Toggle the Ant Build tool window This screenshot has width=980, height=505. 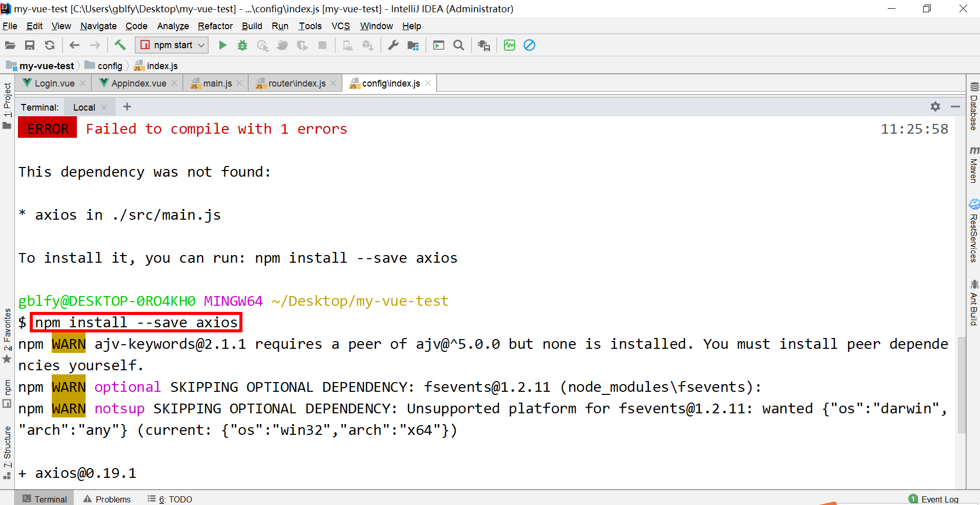[x=974, y=303]
